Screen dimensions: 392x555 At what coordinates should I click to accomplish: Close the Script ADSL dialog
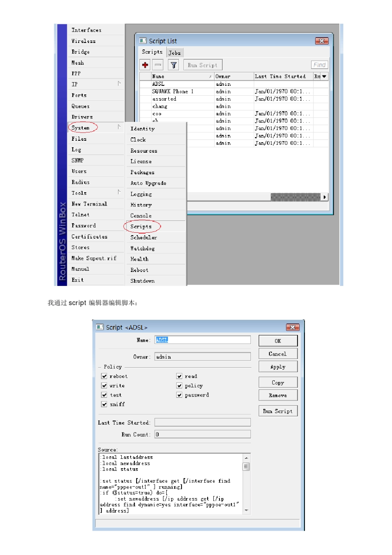coord(293,327)
